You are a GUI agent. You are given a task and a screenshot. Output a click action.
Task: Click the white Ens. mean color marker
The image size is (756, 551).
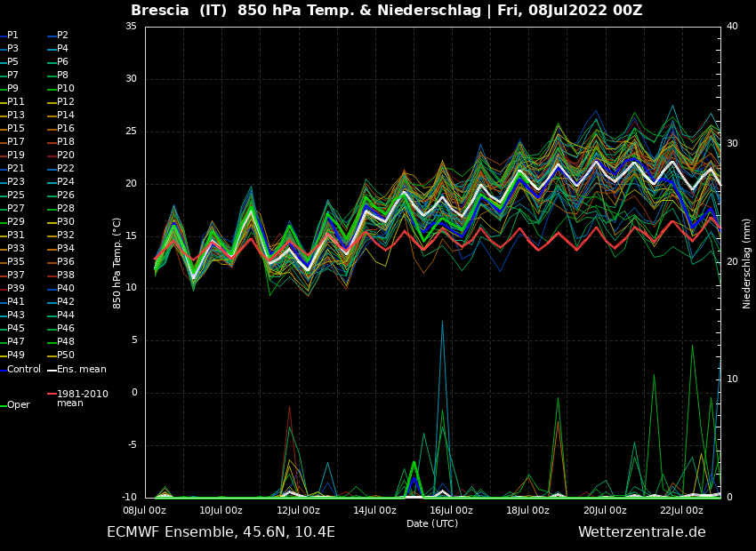point(52,371)
